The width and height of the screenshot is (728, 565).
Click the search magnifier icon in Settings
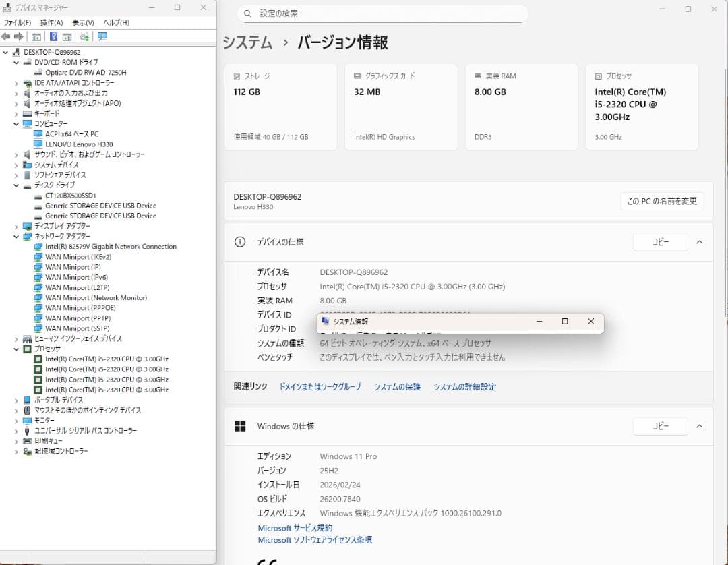(x=247, y=13)
